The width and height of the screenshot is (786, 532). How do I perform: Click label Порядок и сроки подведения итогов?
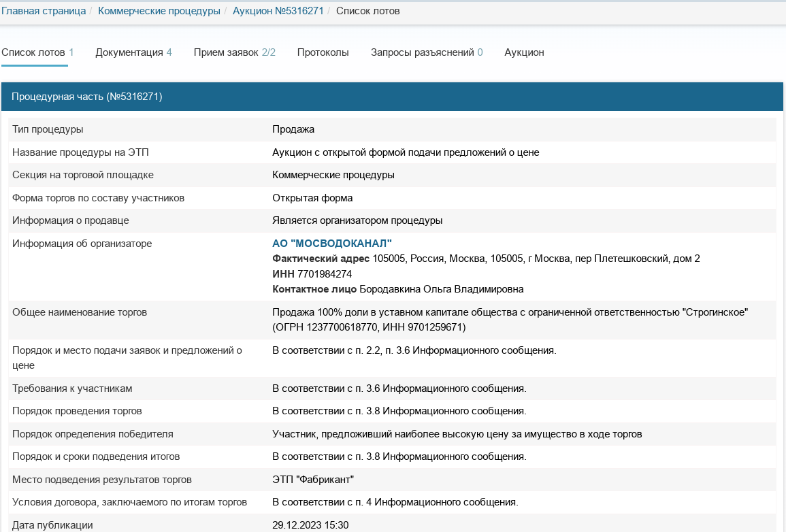tap(96, 456)
